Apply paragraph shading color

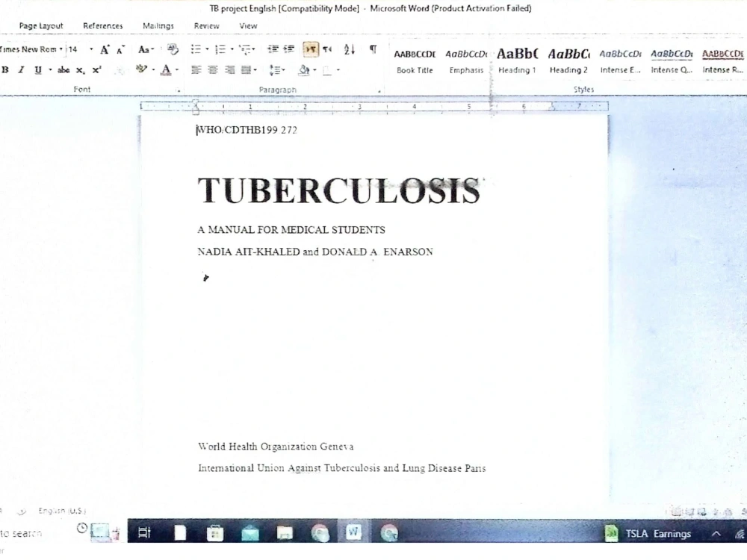click(x=304, y=70)
